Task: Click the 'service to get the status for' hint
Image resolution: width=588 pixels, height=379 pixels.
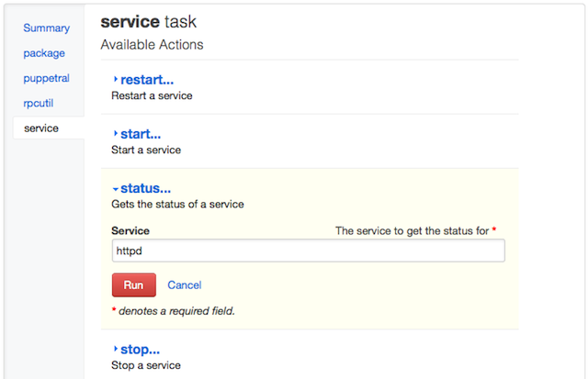Action: tap(412, 230)
